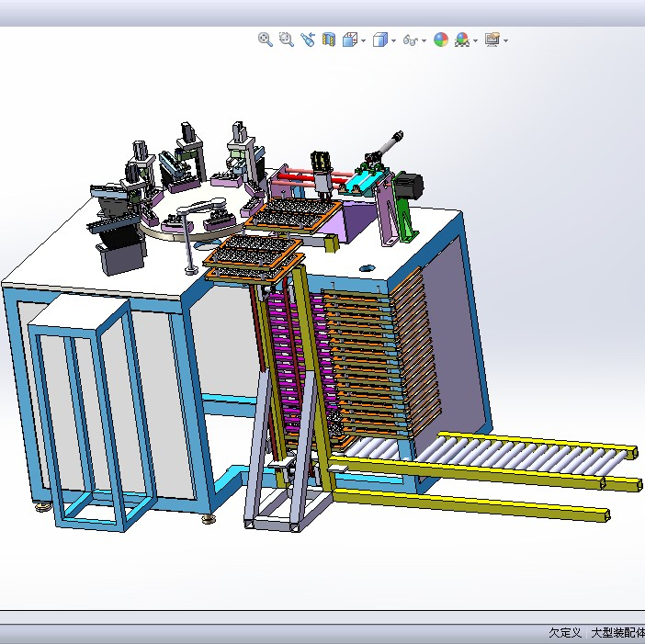Click the View Settings monitor icon

tap(492, 40)
